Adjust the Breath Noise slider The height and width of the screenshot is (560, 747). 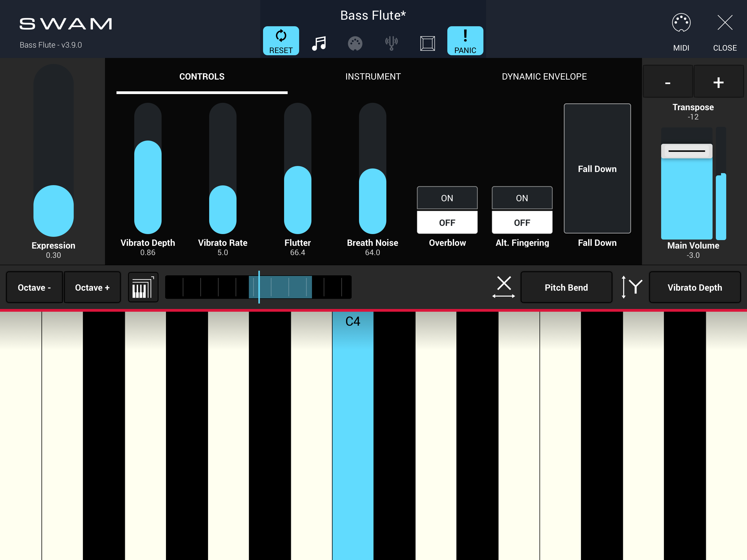point(372,168)
